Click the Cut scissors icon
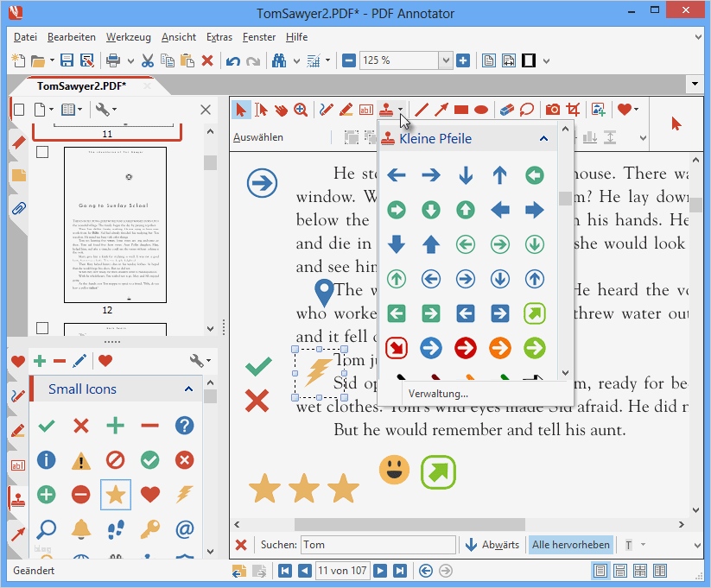The image size is (711, 588). pos(148,60)
